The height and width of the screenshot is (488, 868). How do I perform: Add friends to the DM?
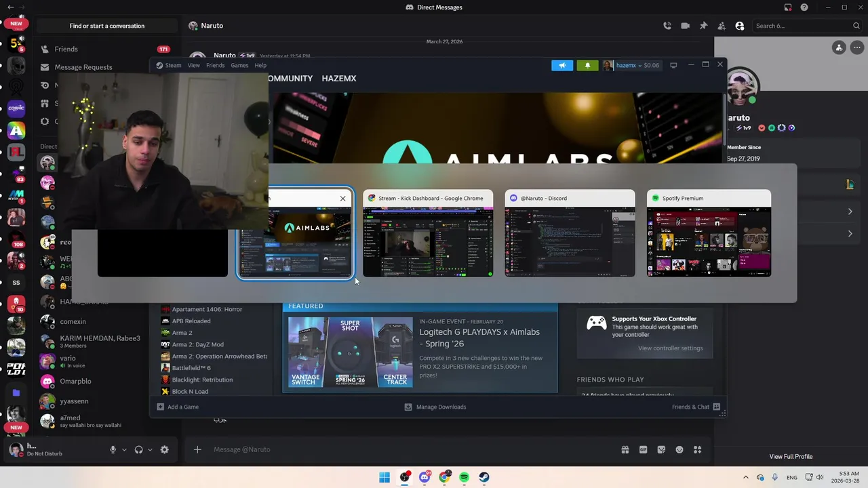(722, 26)
